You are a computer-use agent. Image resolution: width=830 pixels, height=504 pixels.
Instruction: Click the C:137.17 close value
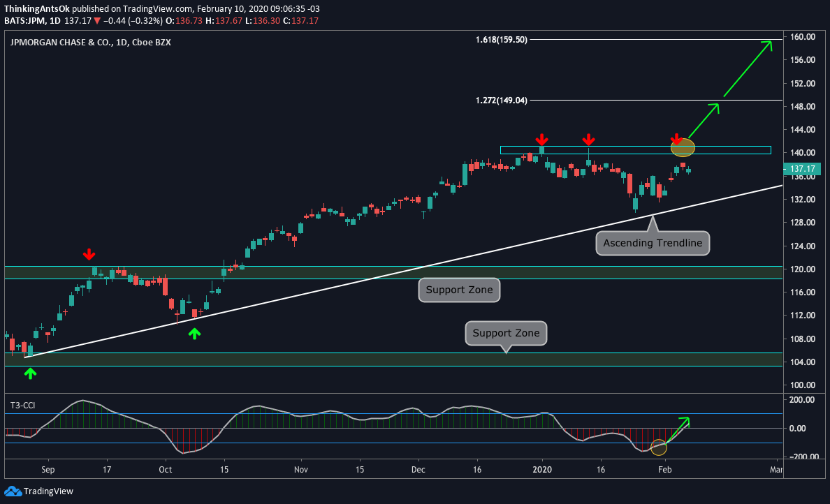(300, 21)
